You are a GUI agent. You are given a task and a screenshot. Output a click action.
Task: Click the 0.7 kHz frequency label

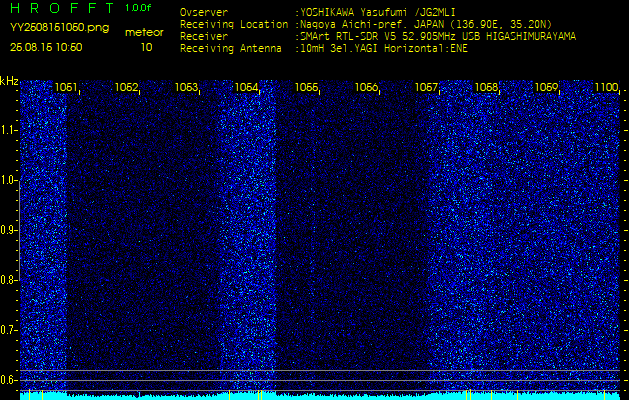click(x=8, y=330)
